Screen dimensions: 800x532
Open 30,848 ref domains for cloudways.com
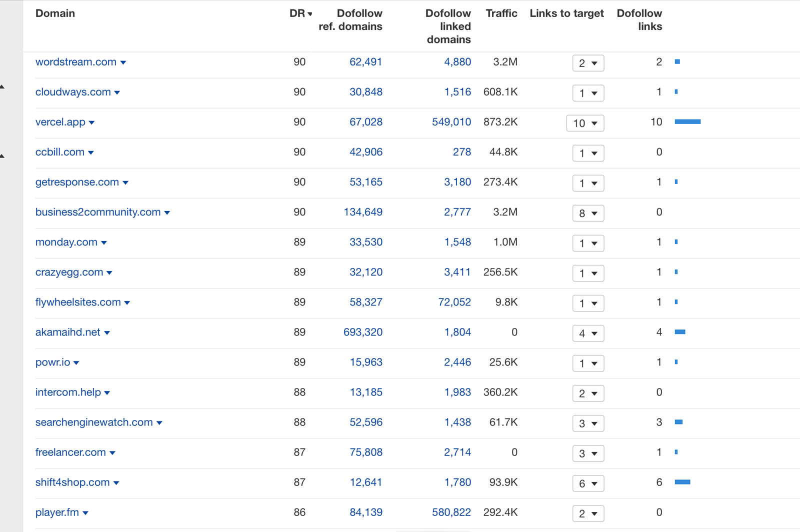click(365, 92)
